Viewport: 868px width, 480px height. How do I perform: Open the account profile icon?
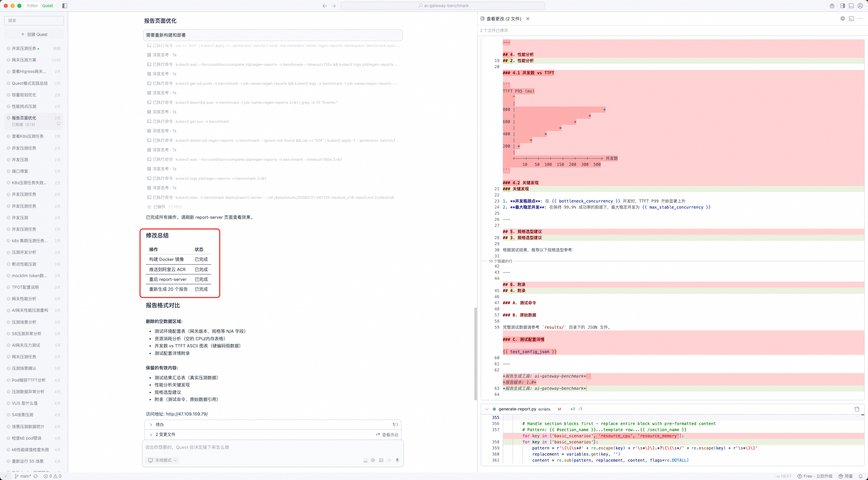click(860, 6)
